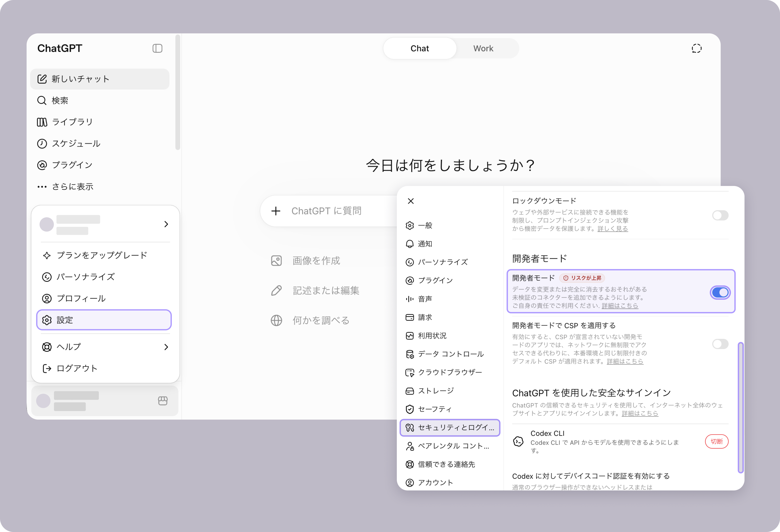Image resolution: width=780 pixels, height=532 pixels.
Task: Toggle 開発者モードで CSP を適用する switch
Action: [720, 344]
